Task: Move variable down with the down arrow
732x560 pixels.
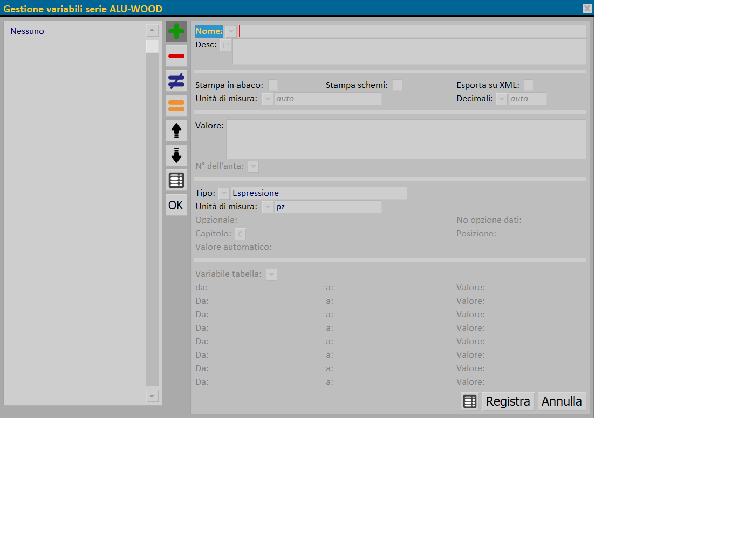Action: (x=176, y=155)
